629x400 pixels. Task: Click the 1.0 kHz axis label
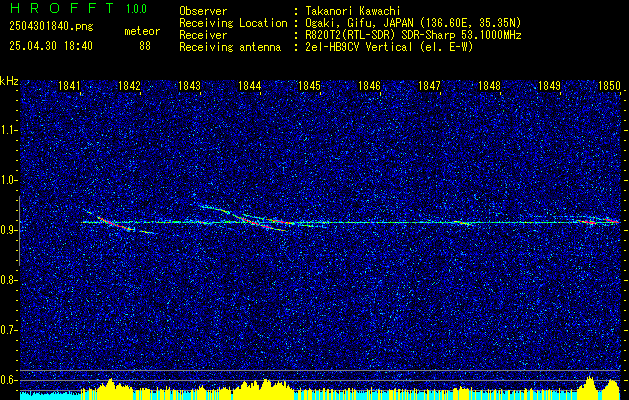[9, 180]
